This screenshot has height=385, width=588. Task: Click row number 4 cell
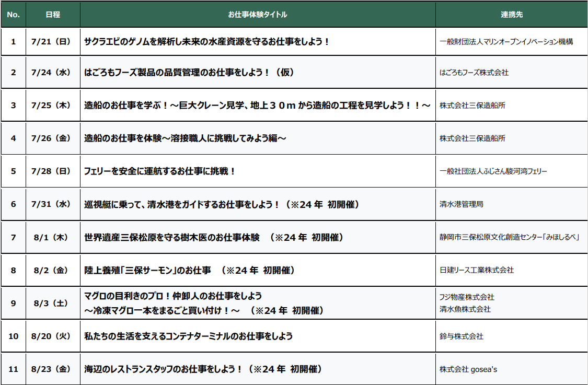(14, 138)
